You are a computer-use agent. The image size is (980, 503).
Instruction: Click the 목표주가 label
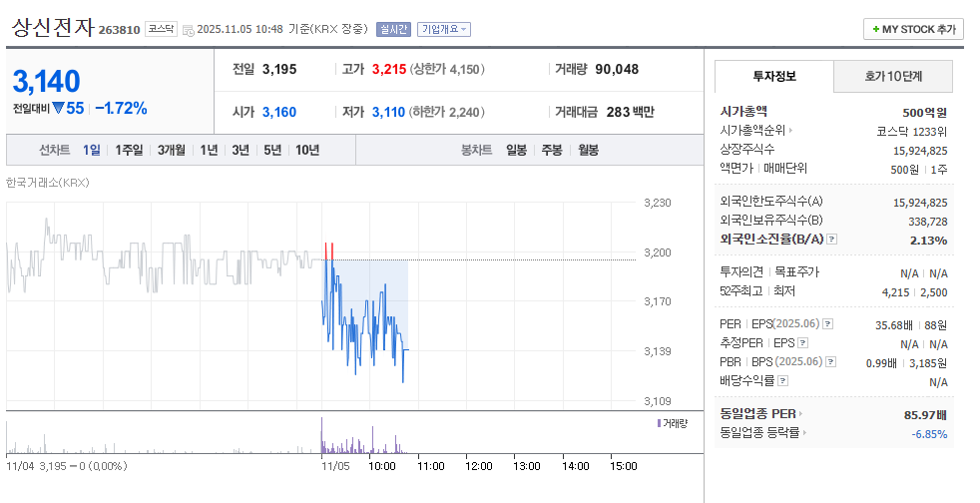tap(797, 271)
